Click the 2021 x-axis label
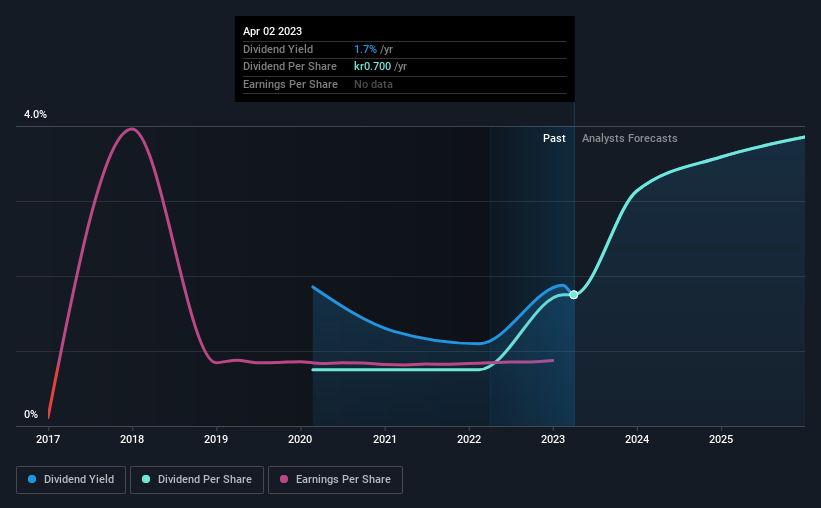Image resolution: width=821 pixels, height=508 pixels. click(385, 439)
